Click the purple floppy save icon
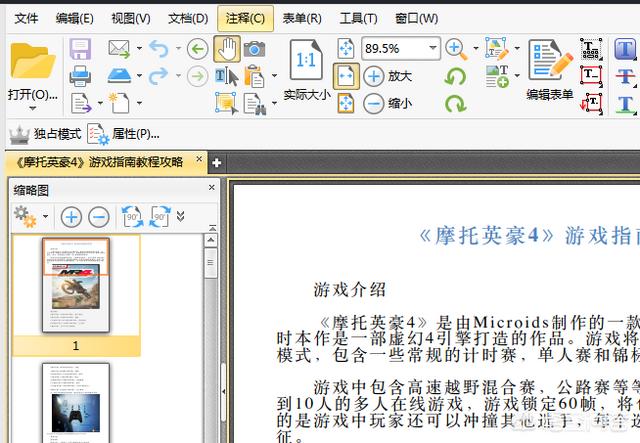Image resolution: width=640 pixels, height=443 pixels. click(80, 49)
